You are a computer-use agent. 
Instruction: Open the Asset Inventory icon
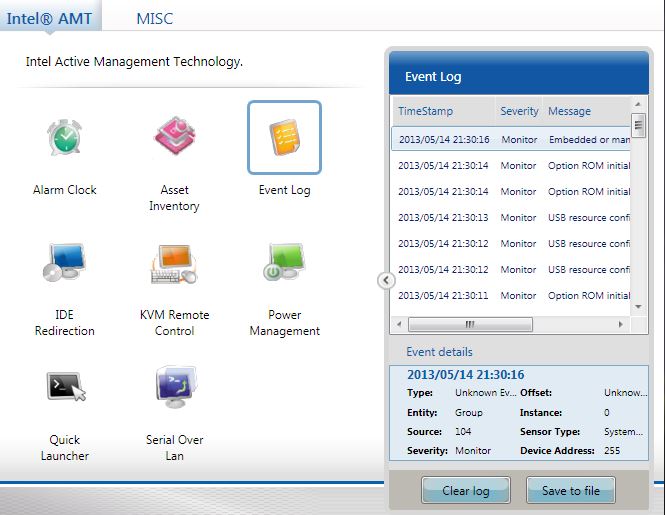tap(175, 136)
